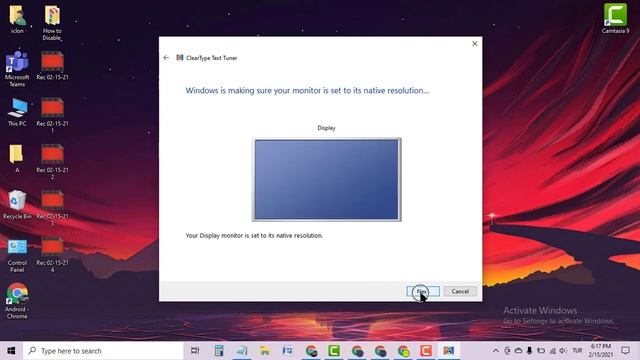640x360 pixels.
Task: Select the Rec 02-15-21 4 video file
Action: pyautogui.click(x=52, y=255)
